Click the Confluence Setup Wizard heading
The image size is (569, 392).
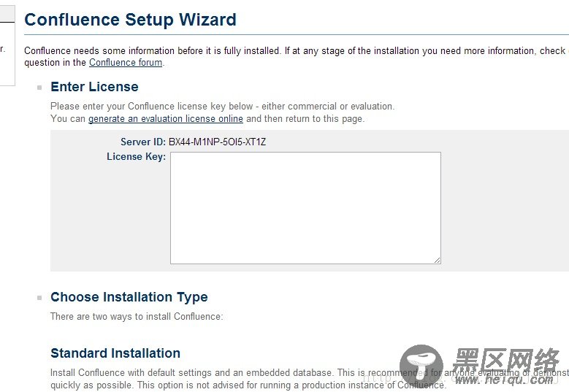[130, 20]
